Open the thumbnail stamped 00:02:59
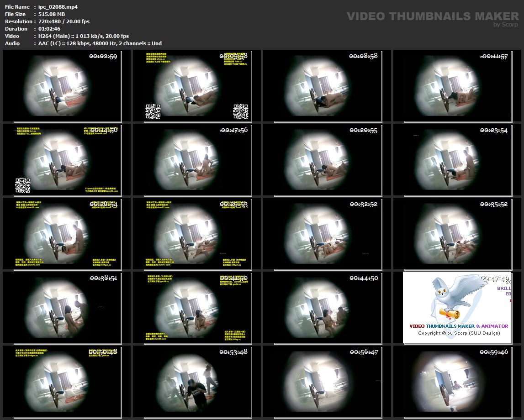Screen dimensions: 524x420 (63, 86)
